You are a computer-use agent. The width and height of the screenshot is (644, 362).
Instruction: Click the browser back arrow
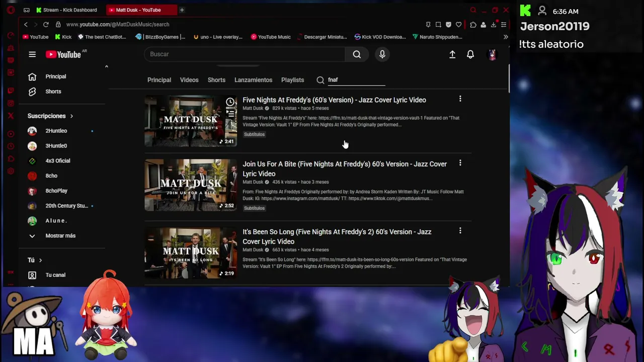(x=26, y=24)
